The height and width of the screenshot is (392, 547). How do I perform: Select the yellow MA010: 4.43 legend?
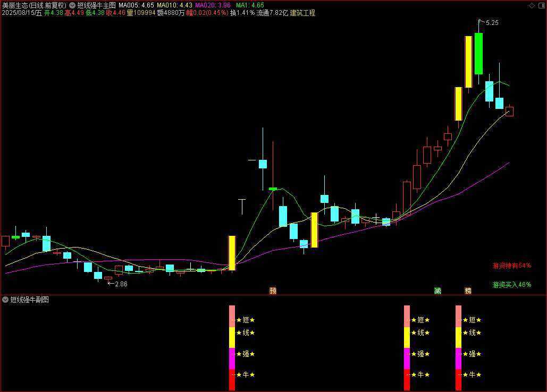(174, 5)
